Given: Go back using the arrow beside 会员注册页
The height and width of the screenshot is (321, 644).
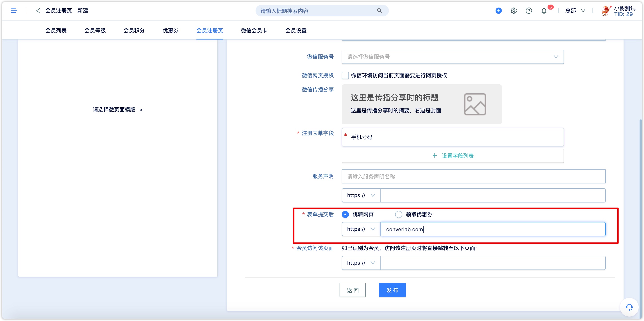Looking at the screenshot, I should (38, 10).
